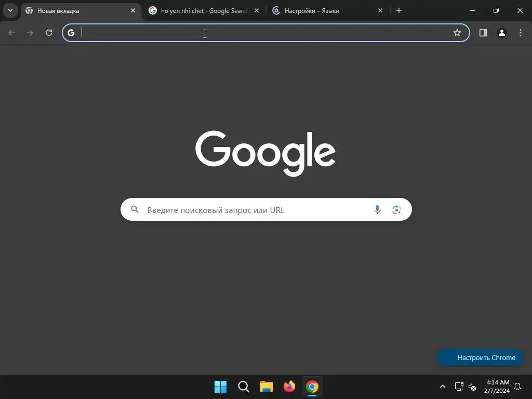
Task: Restore down the Chrome window
Action: coord(496,10)
